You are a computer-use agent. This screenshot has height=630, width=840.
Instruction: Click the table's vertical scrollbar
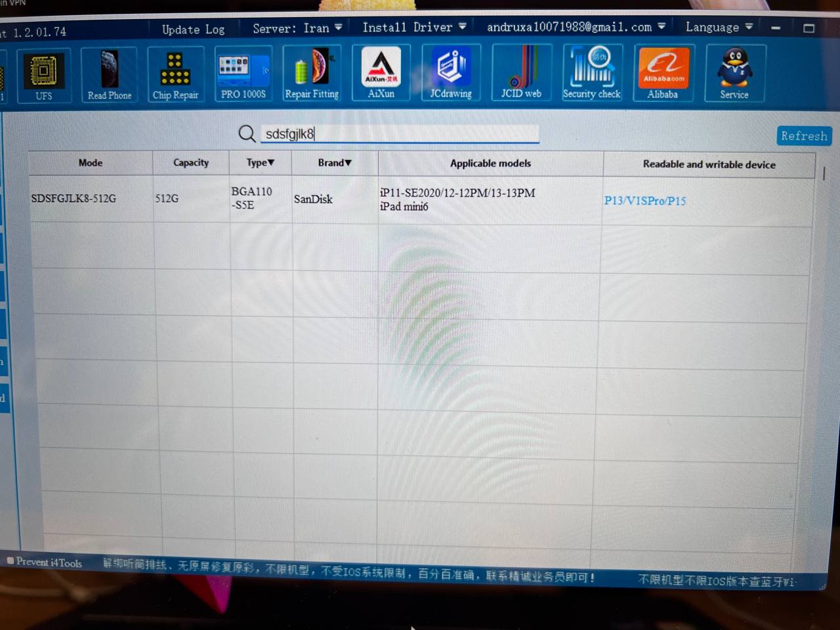coord(824,173)
